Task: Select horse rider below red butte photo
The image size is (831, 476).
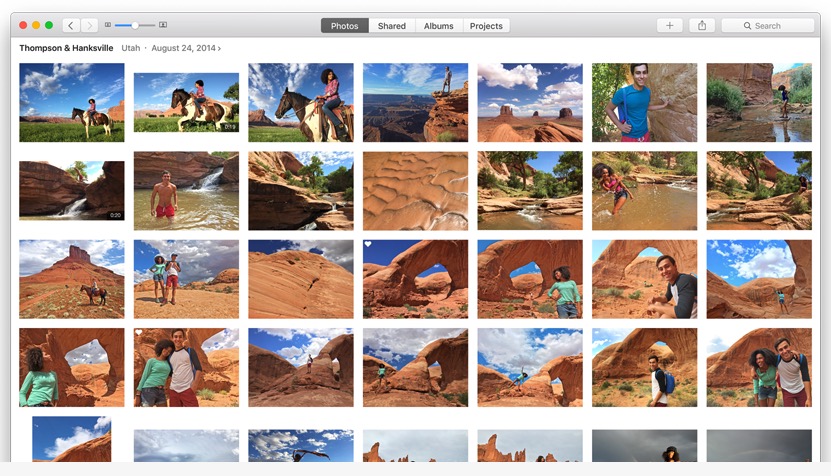Action: (x=72, y=279)
